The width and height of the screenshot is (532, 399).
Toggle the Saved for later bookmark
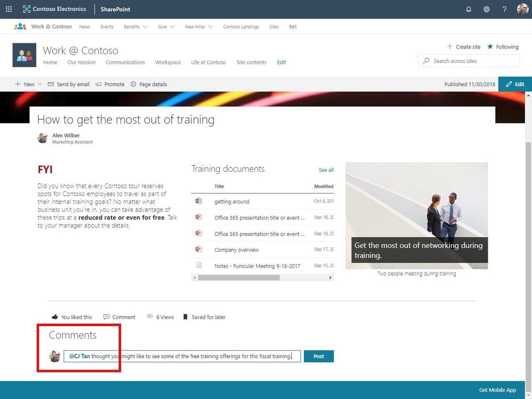click(185, 317)
